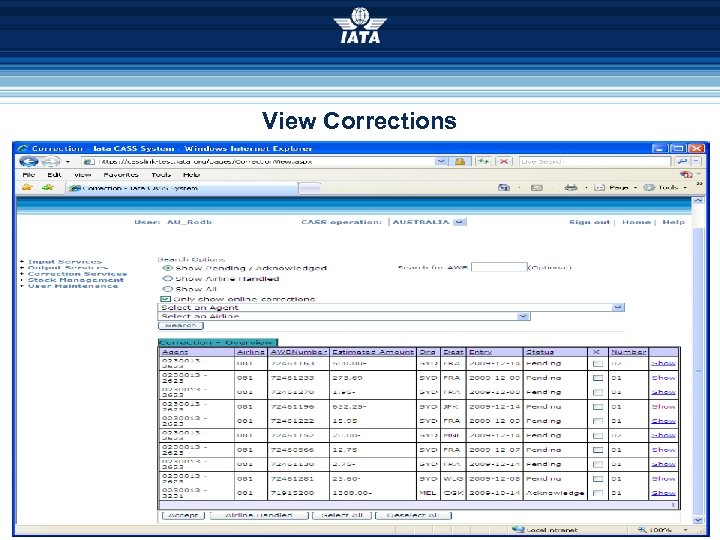The height and width of the screenshot is (540, 720).
Task: Open the Favorites menu
Action: point(121,174)
